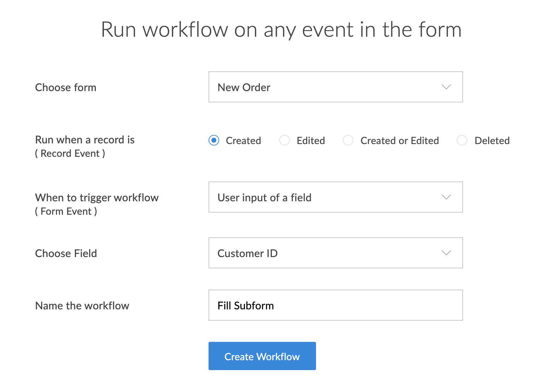The width and height of the screenshot is (550, 392).
Task: Focus the Fill Subform workflow name input
Action: click(335, 305)
